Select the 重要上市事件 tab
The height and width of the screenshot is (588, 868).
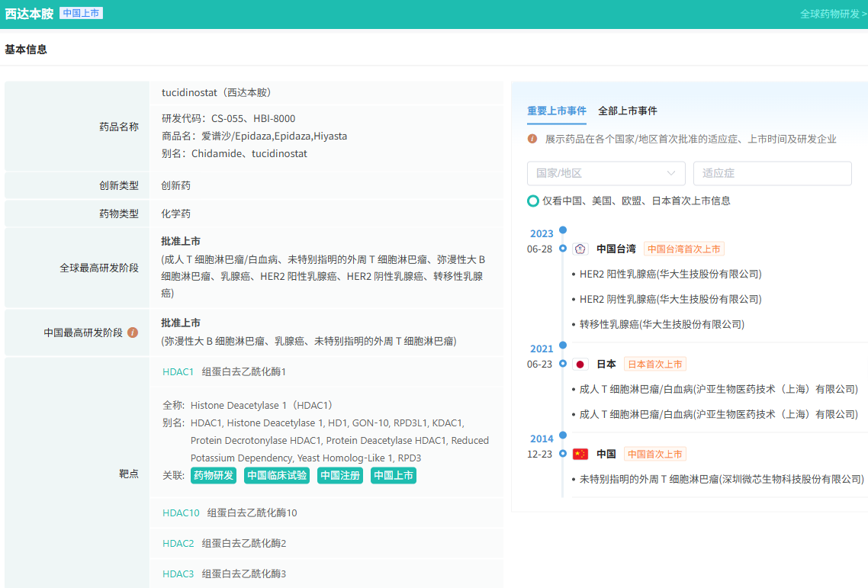coord(557,111)
